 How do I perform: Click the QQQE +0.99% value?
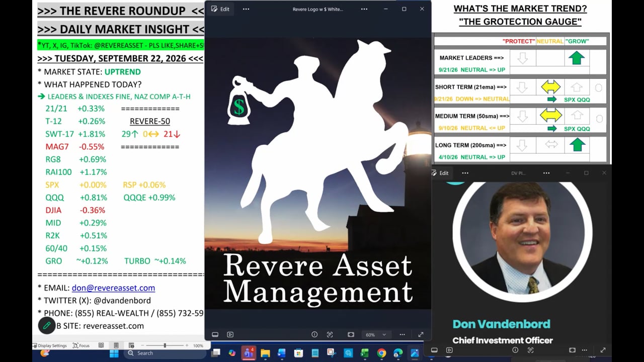(149, 198)
